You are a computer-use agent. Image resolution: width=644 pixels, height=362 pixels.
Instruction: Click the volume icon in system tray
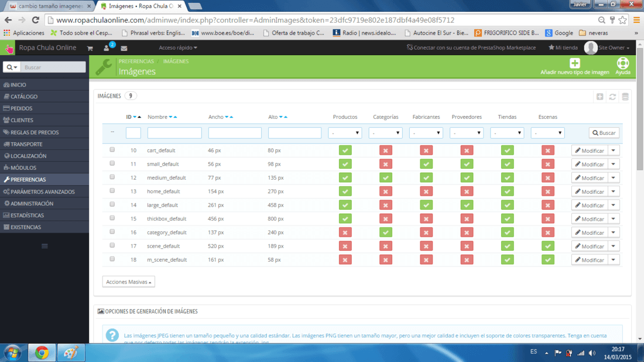[592, 353]
